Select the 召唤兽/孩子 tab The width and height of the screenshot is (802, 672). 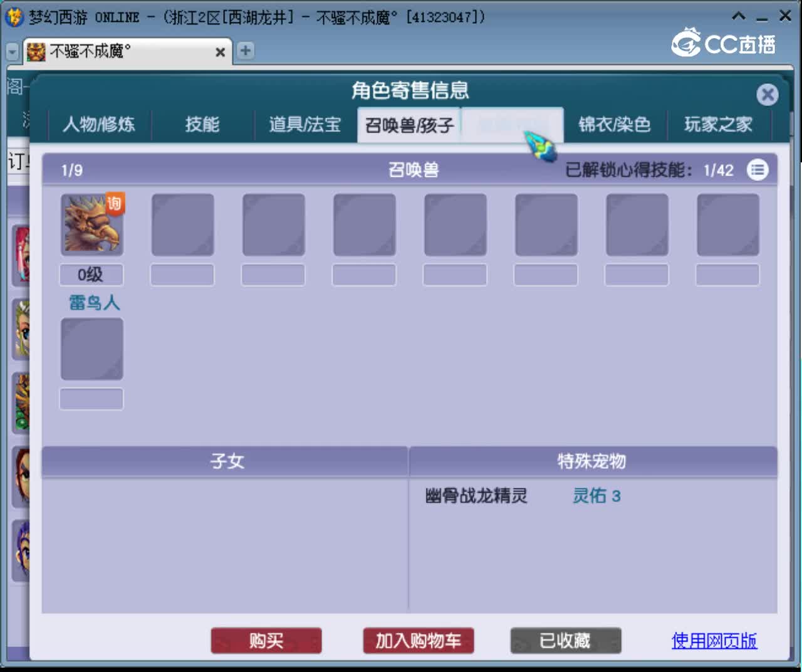(409, 125)
